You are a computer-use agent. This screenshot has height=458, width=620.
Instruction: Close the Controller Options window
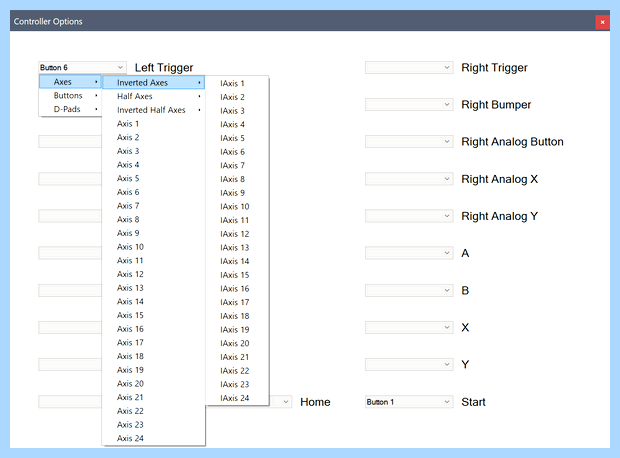pyautogui.click(x=602, y=22)
